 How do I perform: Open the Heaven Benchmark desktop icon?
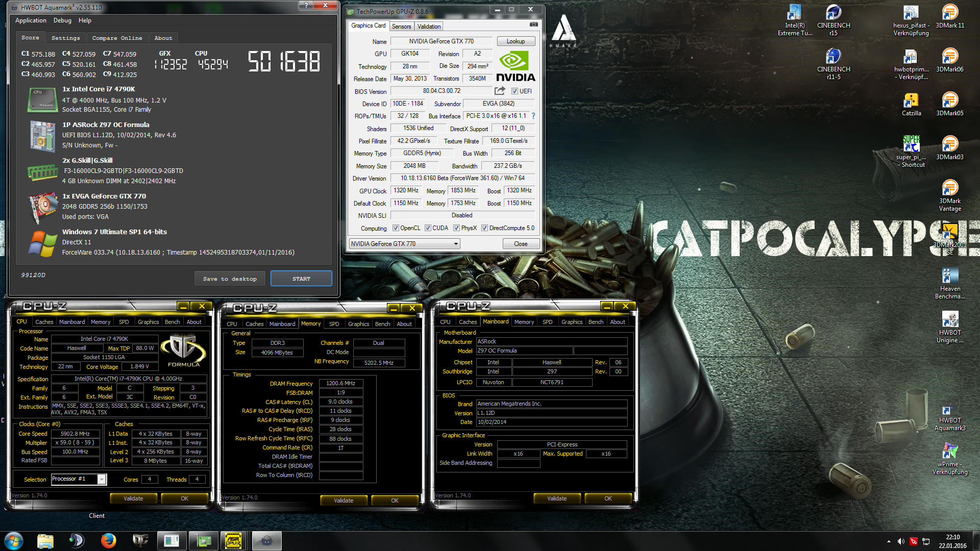950,283
